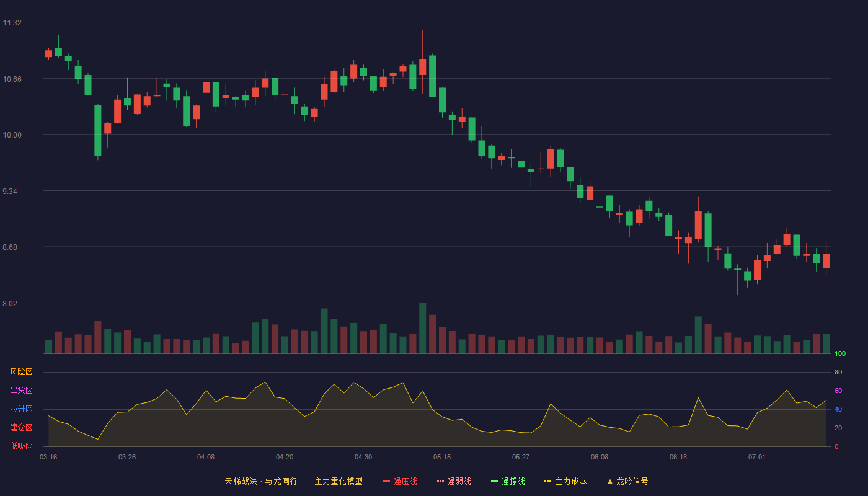Click the 11.32 price axis label
The width and height of the screenshot is (868, 496).
point(12,23)
